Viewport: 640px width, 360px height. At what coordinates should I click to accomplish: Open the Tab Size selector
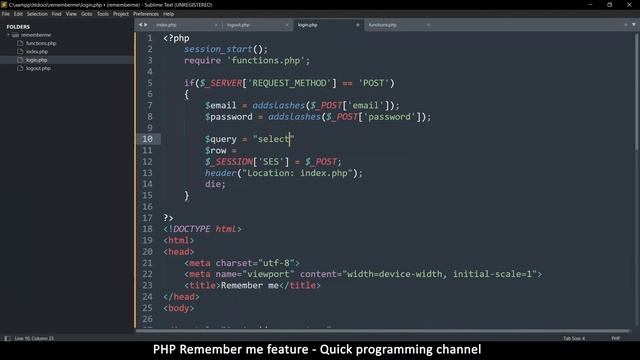(574, 338)
